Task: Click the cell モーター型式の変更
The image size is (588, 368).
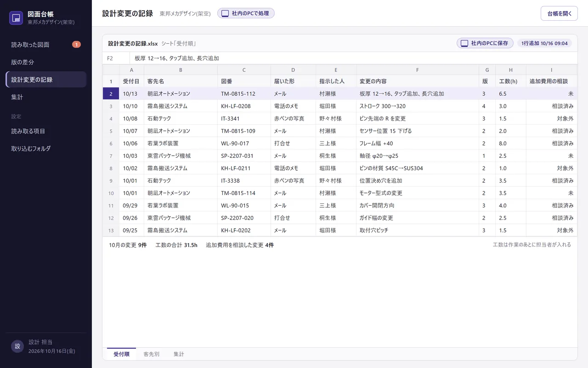Action: pos(418,193)
